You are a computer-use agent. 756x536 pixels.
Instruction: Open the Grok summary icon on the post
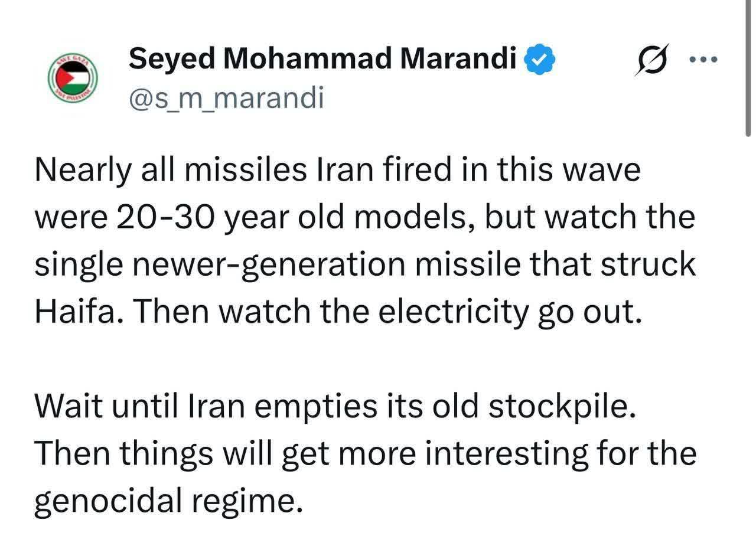pos(653,58)
